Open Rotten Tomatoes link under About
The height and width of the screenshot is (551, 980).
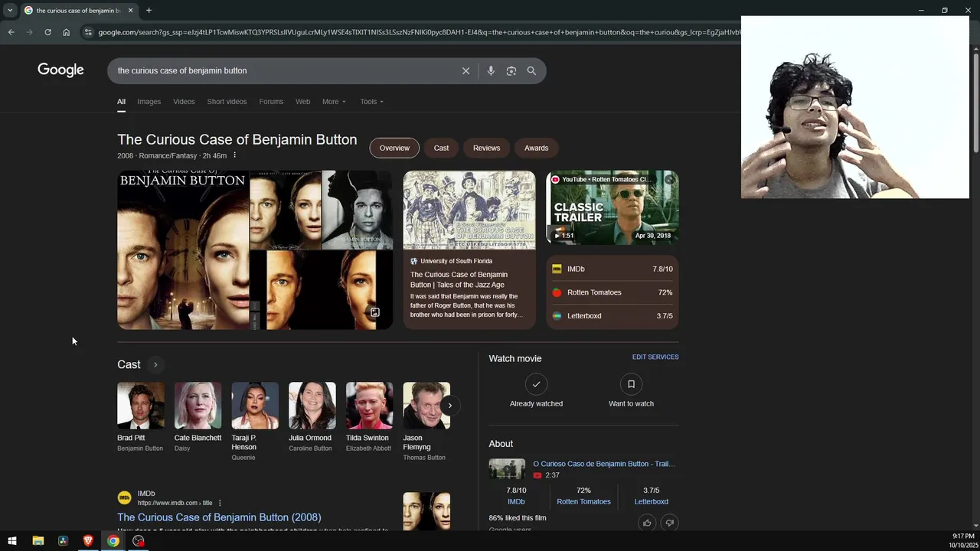click(583, 502)
